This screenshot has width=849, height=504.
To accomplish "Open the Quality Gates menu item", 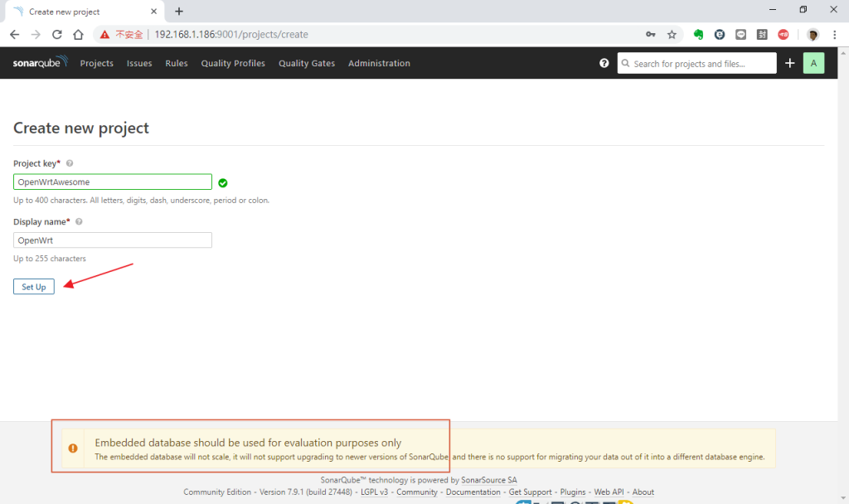I will [x=307, y=63].
